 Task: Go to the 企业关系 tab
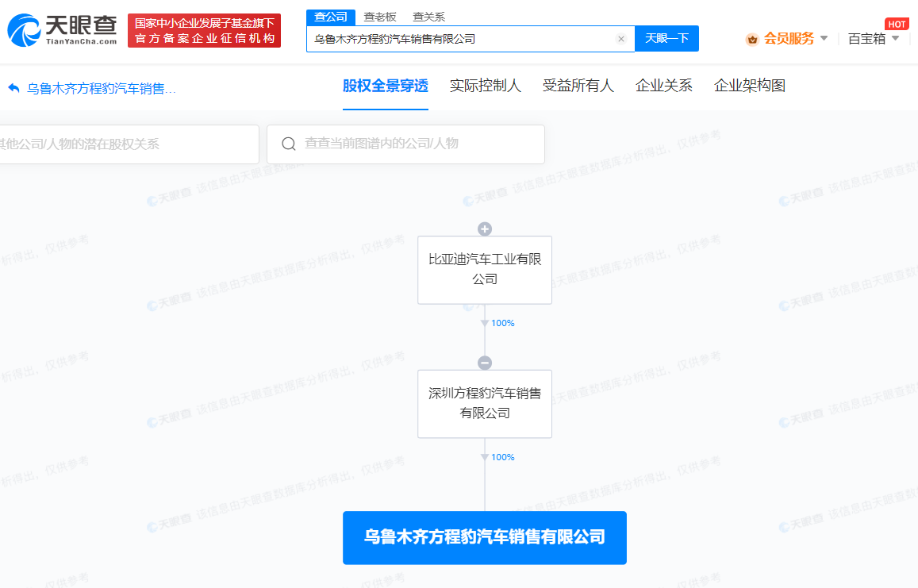[663, 86]
